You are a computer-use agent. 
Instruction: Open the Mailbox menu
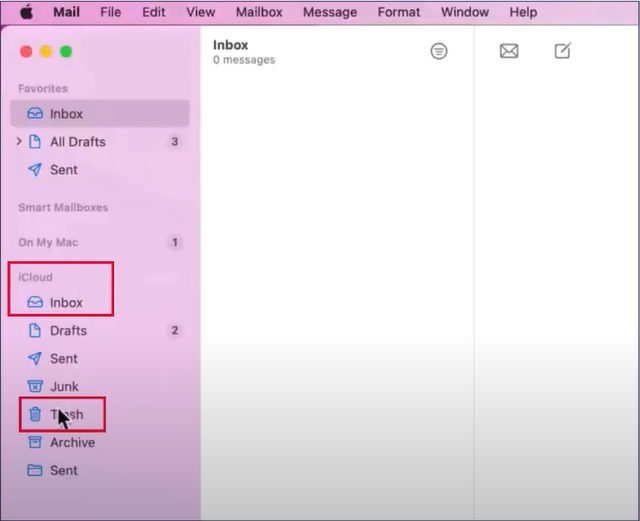(259, 12)
